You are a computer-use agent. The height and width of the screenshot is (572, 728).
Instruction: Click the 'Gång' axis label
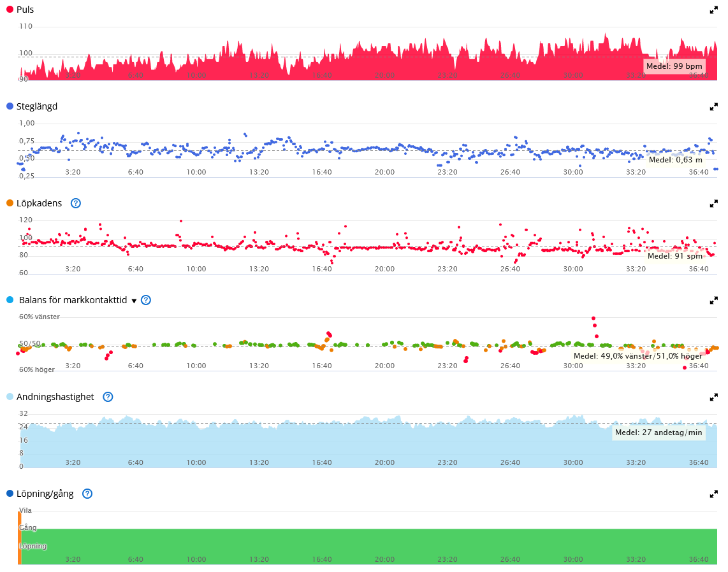coord(28,527)
